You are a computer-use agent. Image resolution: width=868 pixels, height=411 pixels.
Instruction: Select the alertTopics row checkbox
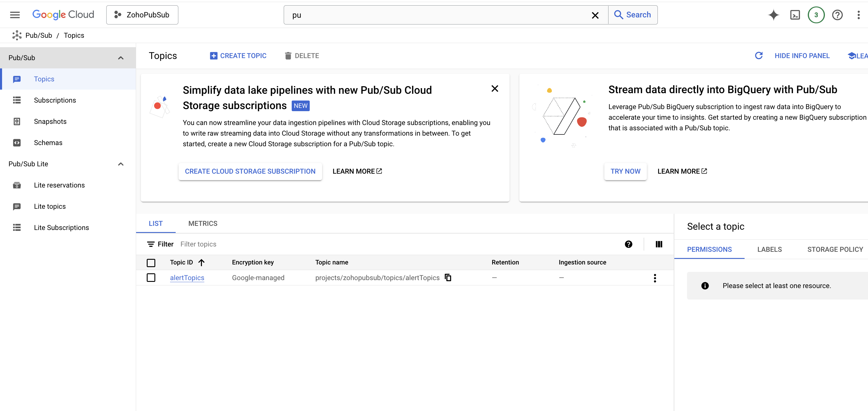click(x=151, y=278)
